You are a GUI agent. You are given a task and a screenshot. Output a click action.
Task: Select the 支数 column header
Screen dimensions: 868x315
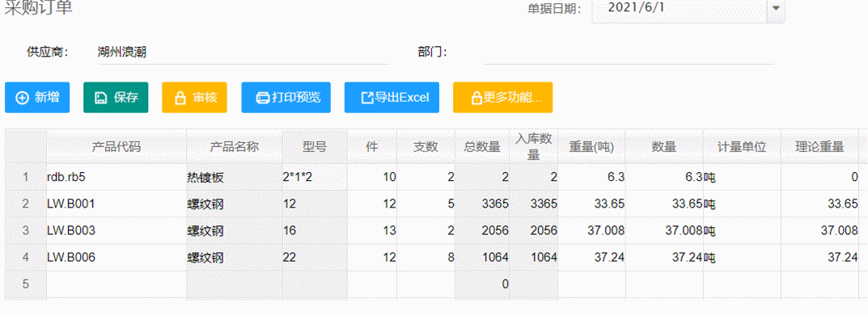(426, 147)
